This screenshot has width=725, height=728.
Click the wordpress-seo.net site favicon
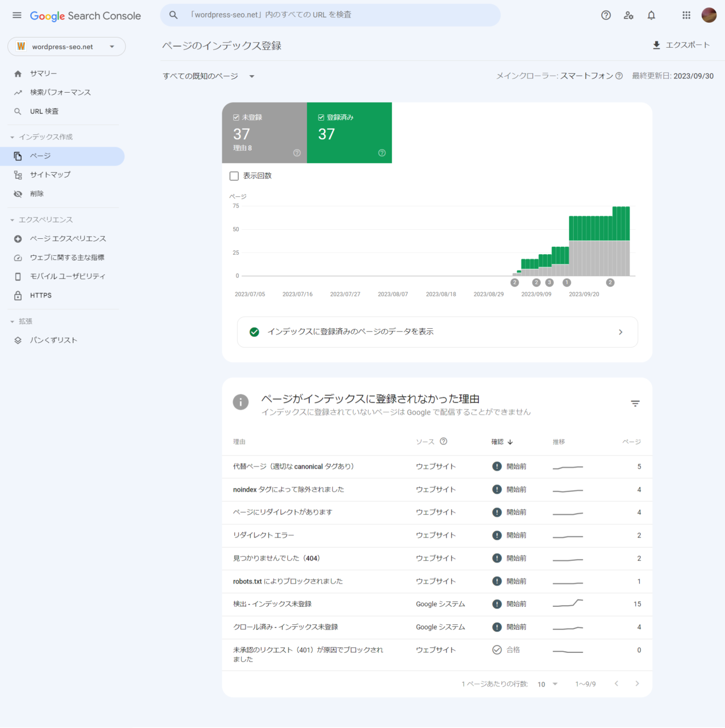[x=21, y=47]
